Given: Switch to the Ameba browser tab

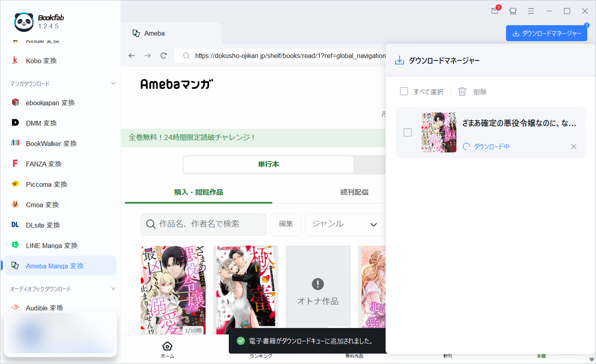Looking at the screenshot, I should click(171, 33).
